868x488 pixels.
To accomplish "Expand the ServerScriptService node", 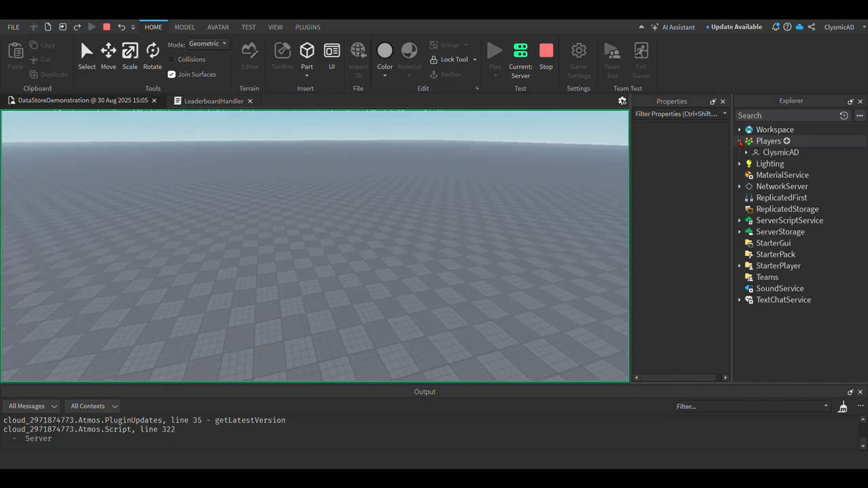I will click(740, 221).
